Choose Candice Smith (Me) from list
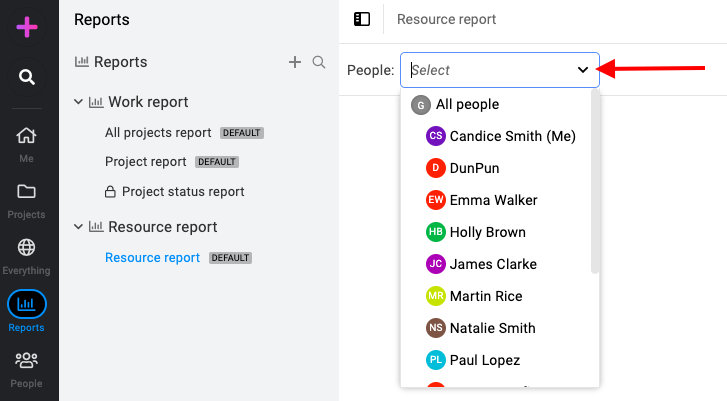The width and height of the screenshot is (727, 401). (x=496, y=136)
